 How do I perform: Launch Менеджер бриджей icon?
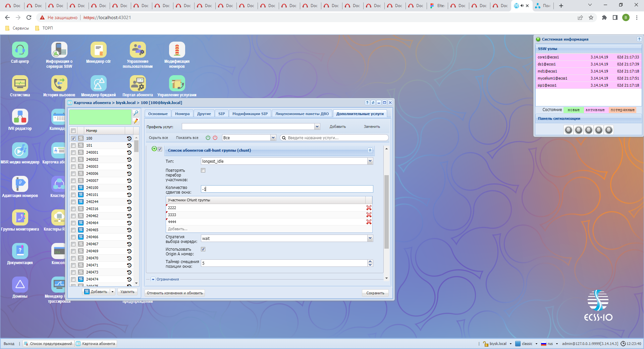pos(99,84)
